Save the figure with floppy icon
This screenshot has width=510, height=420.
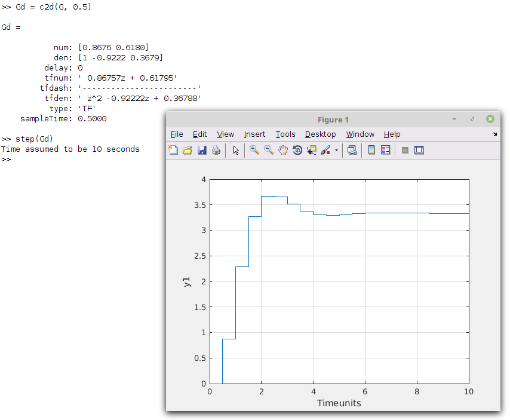tap(202, 150)
